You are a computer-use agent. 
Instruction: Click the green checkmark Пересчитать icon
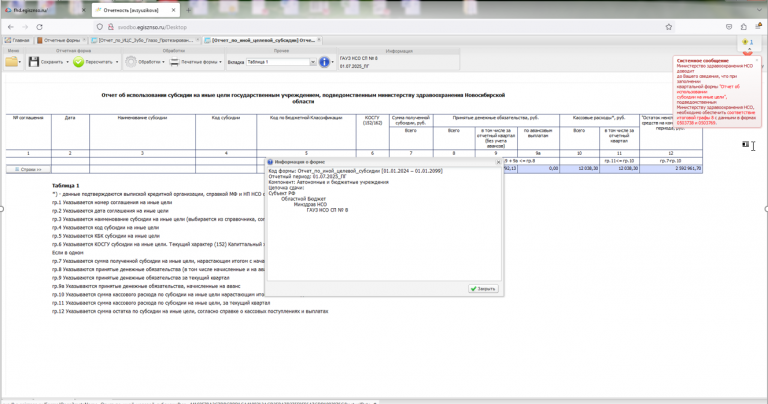click(x=78, y=62)
